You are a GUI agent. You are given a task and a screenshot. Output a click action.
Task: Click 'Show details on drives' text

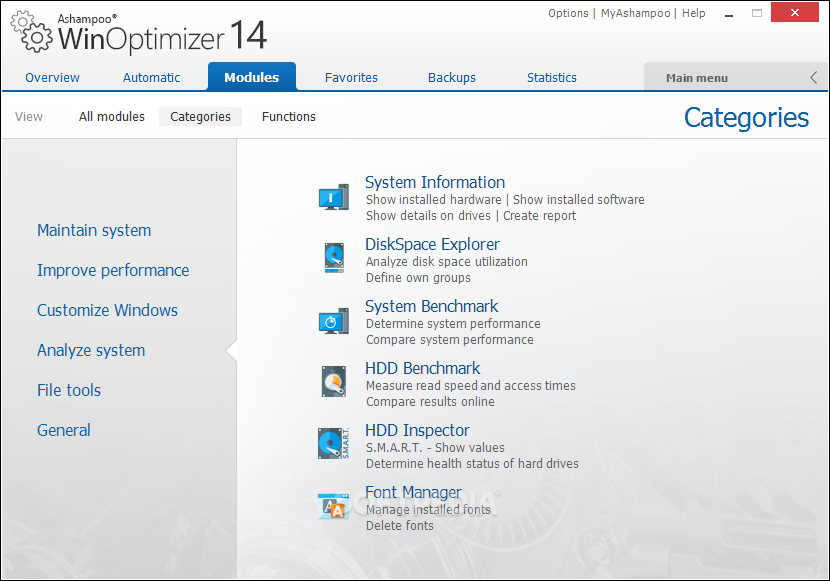[x=428, y=215]
